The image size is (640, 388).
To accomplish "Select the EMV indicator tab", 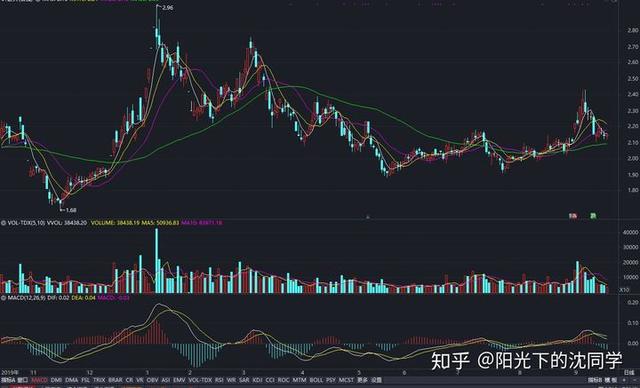I will click(179, 380).
